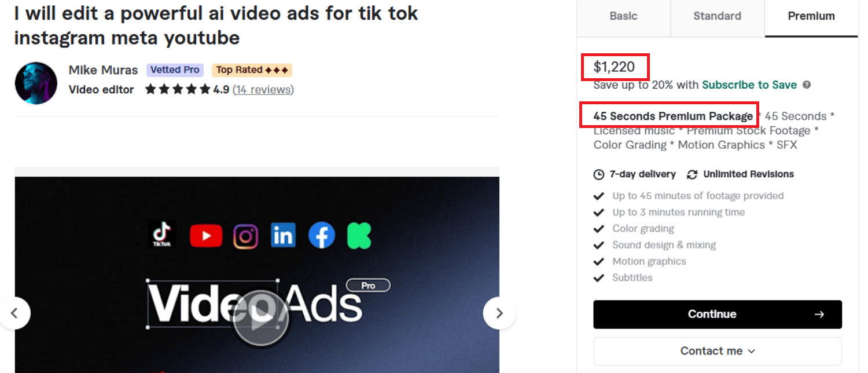
Task: Click the Subscribe to Save help icon
Action: tap(807, 85)
